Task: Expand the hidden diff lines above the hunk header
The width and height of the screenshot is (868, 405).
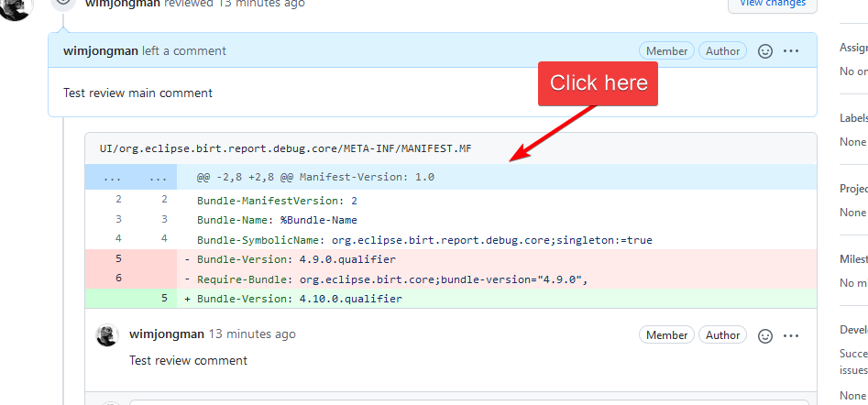Action: pos(131,177)
